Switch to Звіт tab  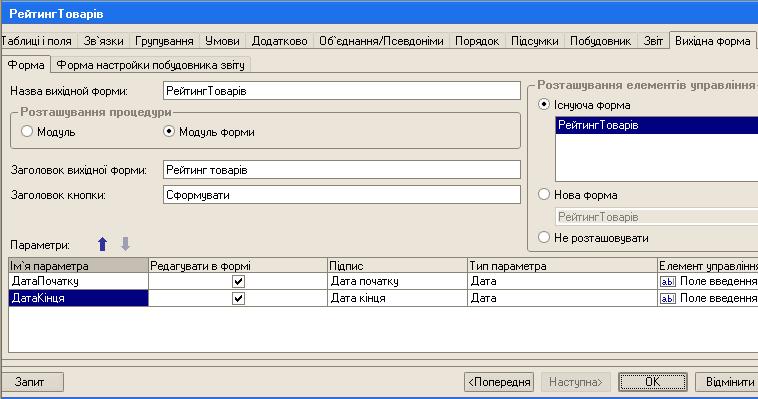point(653,41)
